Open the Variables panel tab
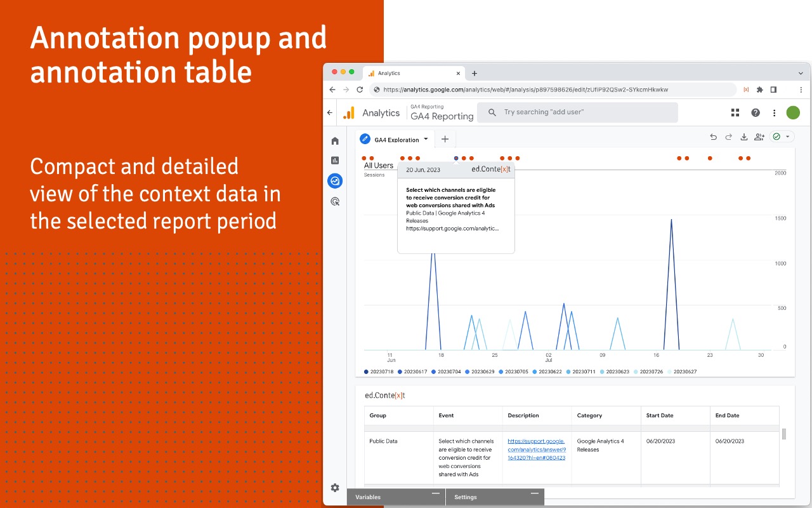 coord(396,497)
